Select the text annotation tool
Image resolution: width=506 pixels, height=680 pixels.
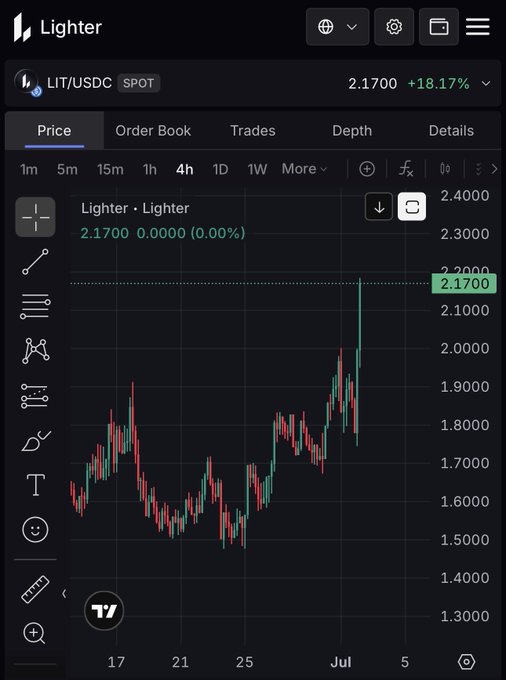[36, 485]
